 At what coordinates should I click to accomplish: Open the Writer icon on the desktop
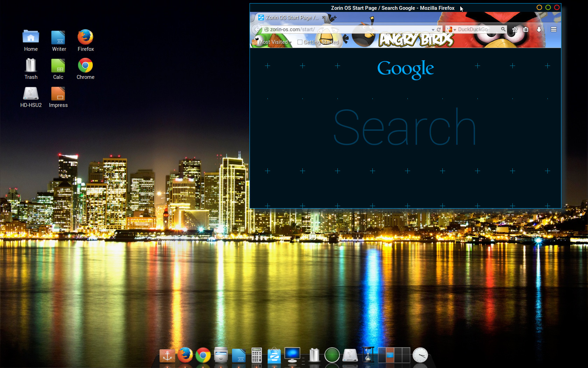pos(58,38)
